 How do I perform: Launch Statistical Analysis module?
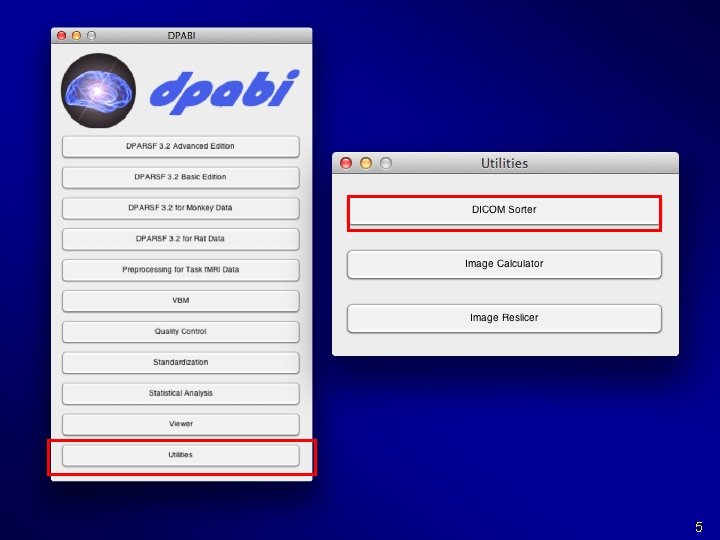180,393
